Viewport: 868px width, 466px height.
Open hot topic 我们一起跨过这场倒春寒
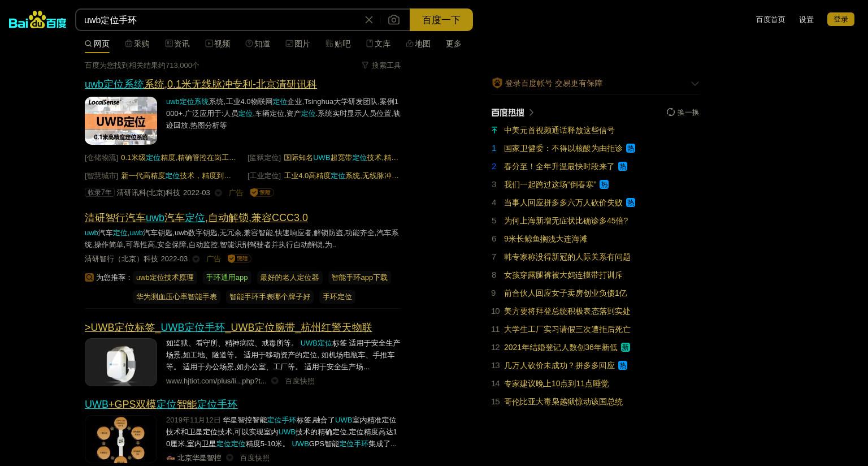click(x=550, y=185)
